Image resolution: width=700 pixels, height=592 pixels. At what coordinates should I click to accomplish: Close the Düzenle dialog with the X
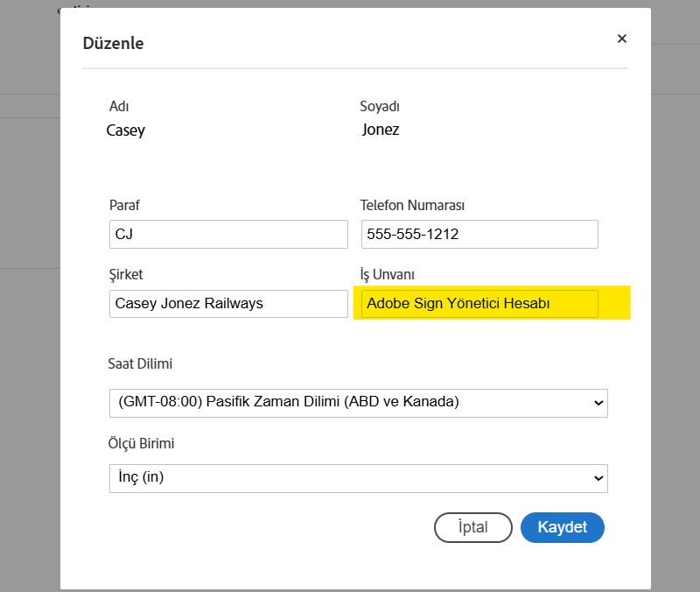pyautogui.click(x=622, y=39)
